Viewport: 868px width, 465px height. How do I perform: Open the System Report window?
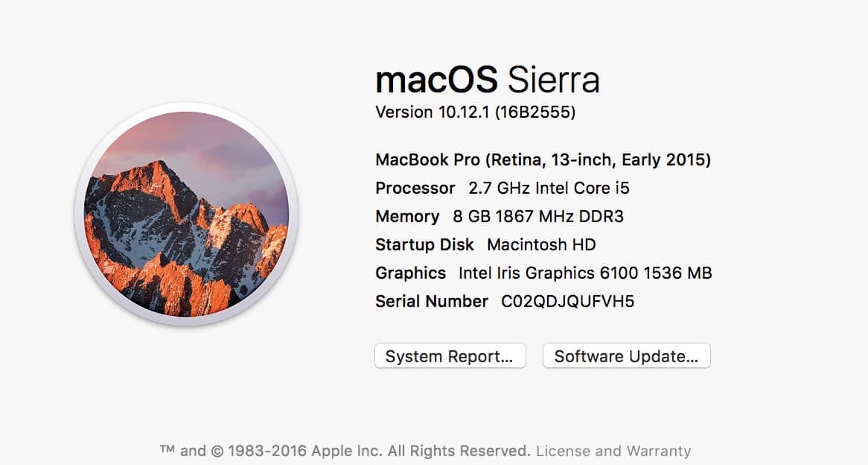(450, 355)
